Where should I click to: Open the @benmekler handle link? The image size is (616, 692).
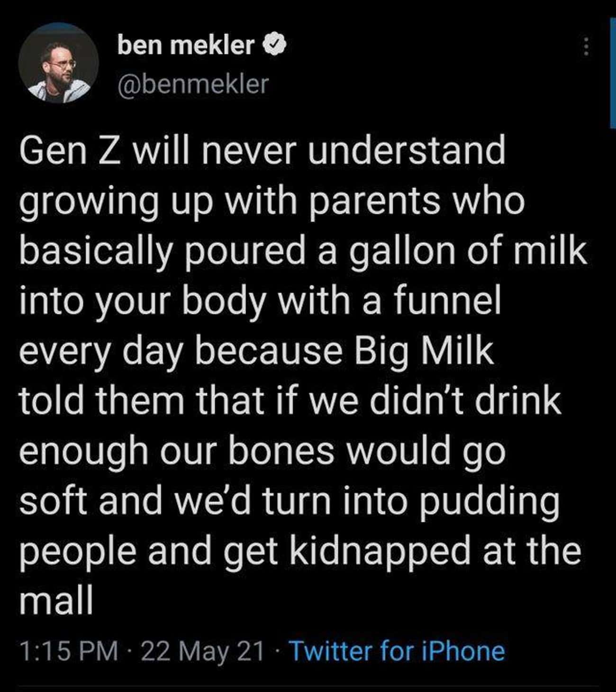coord(192,84)
